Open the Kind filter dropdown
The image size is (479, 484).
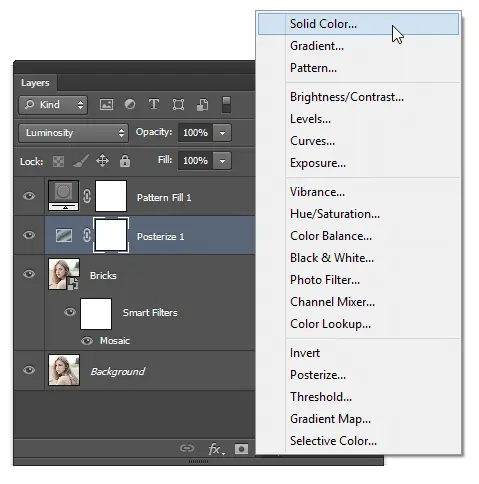pyautogui.click(x=53, y=105)
